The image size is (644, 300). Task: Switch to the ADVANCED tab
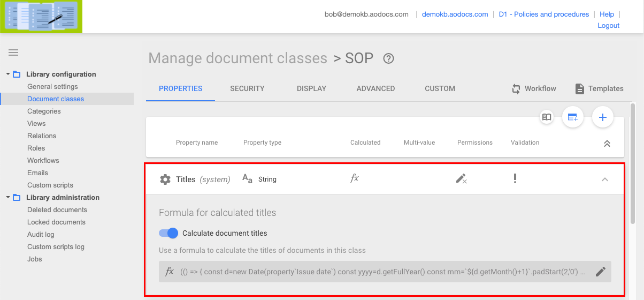[375, 89]
